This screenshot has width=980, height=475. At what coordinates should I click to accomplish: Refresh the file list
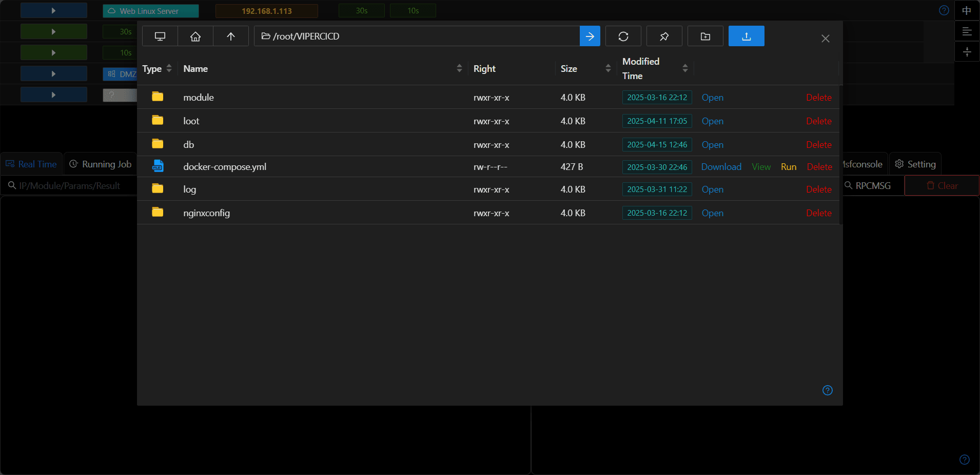click(x=623, y=36)
